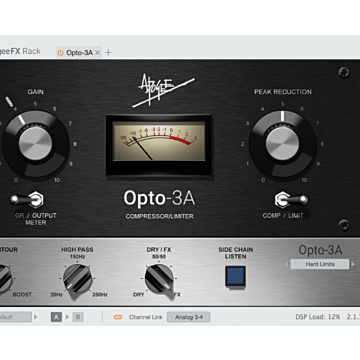Click the 50/50 label above Dry/FX knob

click(159, 257)
